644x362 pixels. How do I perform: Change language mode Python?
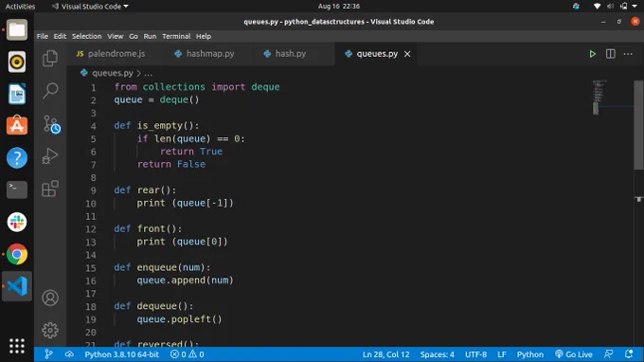pyautogui.click(x=529, y=354)
